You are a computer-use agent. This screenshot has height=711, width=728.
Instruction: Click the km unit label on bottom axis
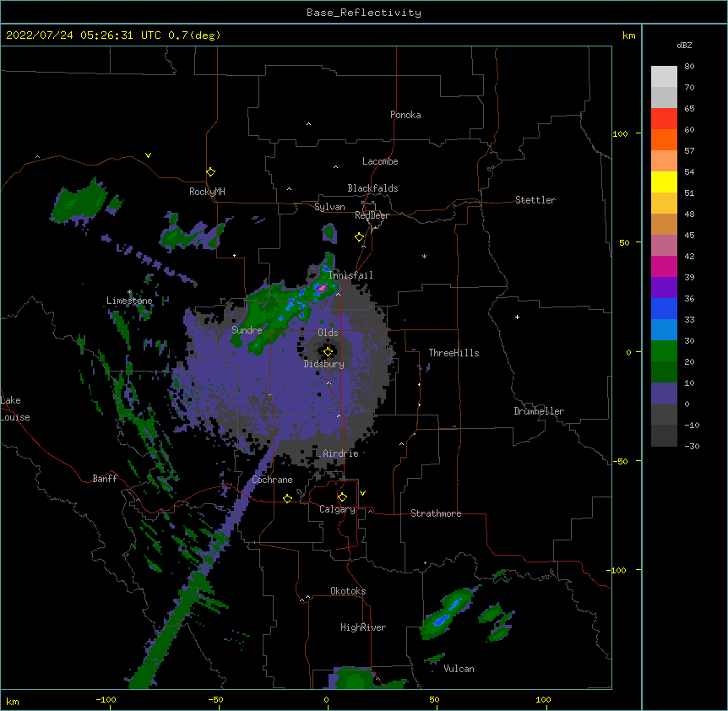13,702
